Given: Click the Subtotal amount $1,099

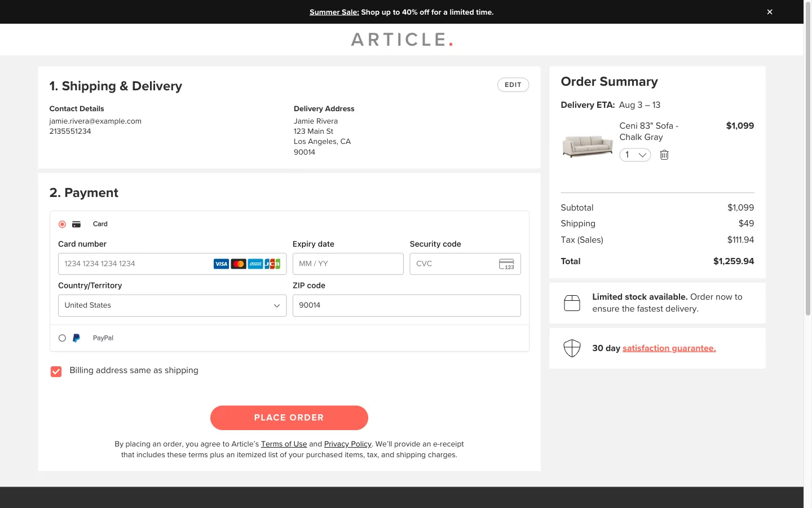Looking at the screenshot, I should pos(740,208).
